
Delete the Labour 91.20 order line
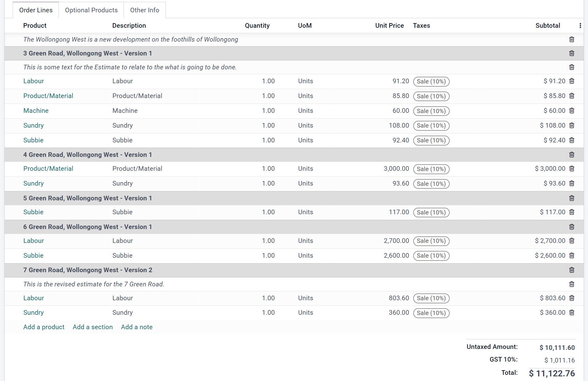(572, 81)
